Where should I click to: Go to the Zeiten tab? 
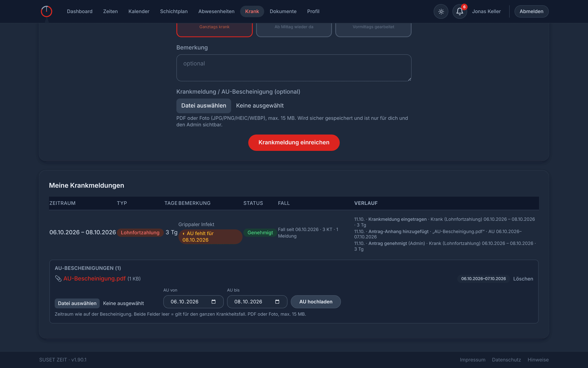(110, 11)
